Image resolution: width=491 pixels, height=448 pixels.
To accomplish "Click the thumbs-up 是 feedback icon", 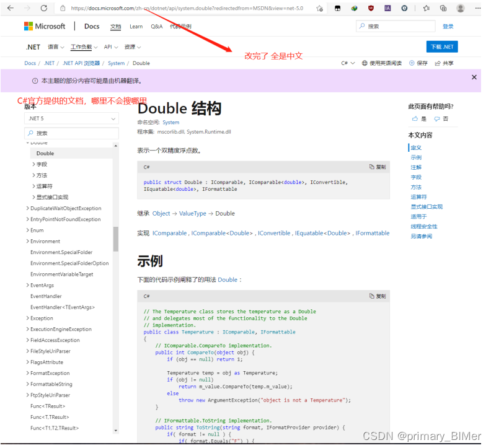I will click(x=415, y=118).
